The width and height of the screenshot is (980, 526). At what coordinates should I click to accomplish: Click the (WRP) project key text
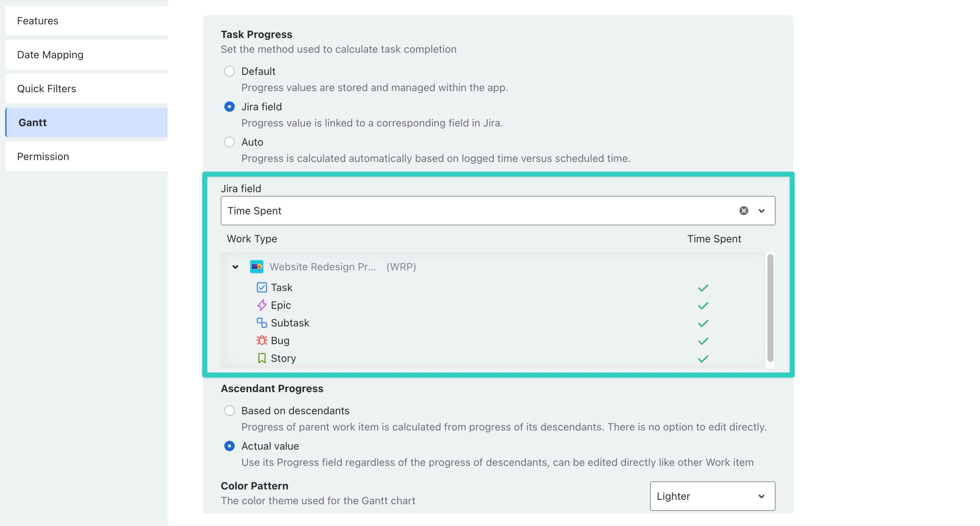pos(401,267)
